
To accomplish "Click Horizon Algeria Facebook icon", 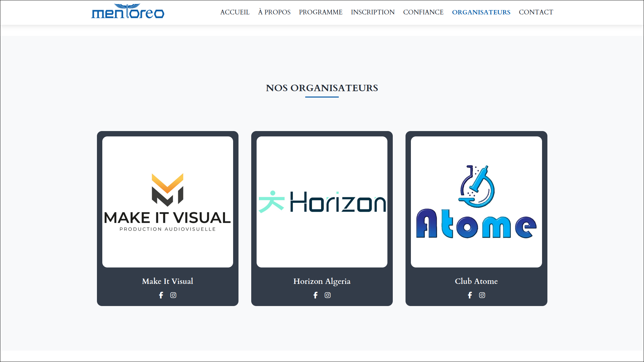I will pos(315,295).
